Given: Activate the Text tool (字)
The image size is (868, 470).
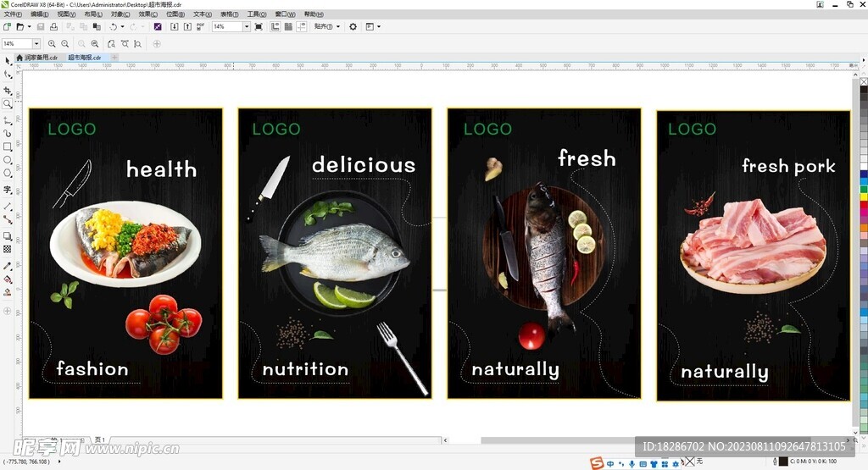Looking at the screenshot, I should tap(8, 190).
